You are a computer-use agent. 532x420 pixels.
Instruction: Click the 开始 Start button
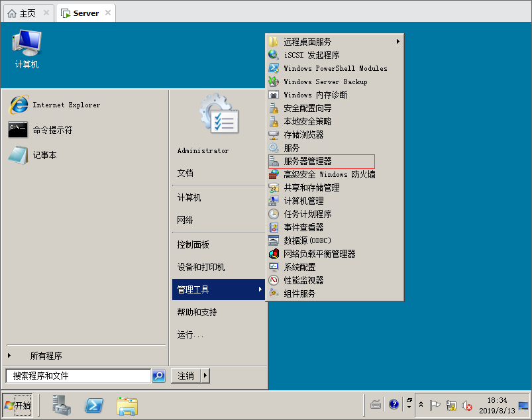18,405
